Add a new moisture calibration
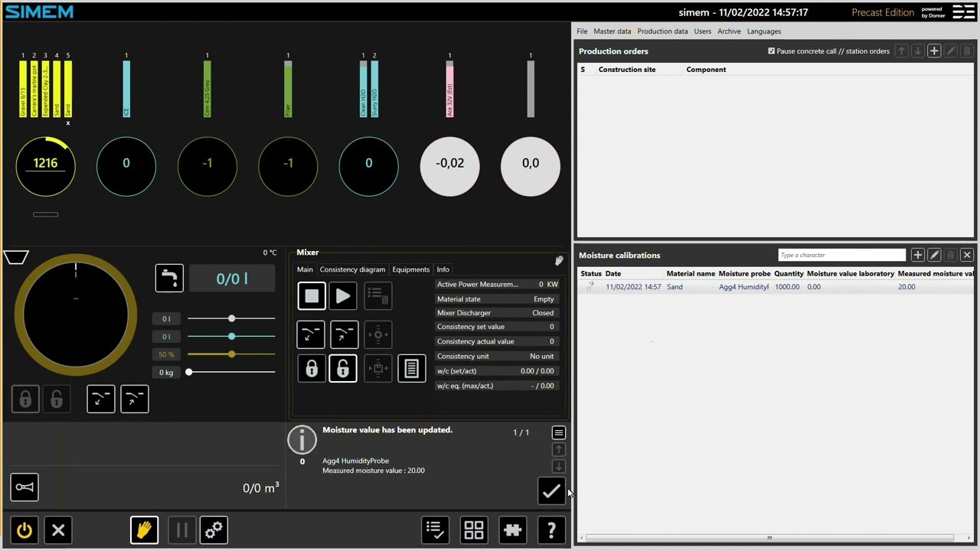 (917, 255)
